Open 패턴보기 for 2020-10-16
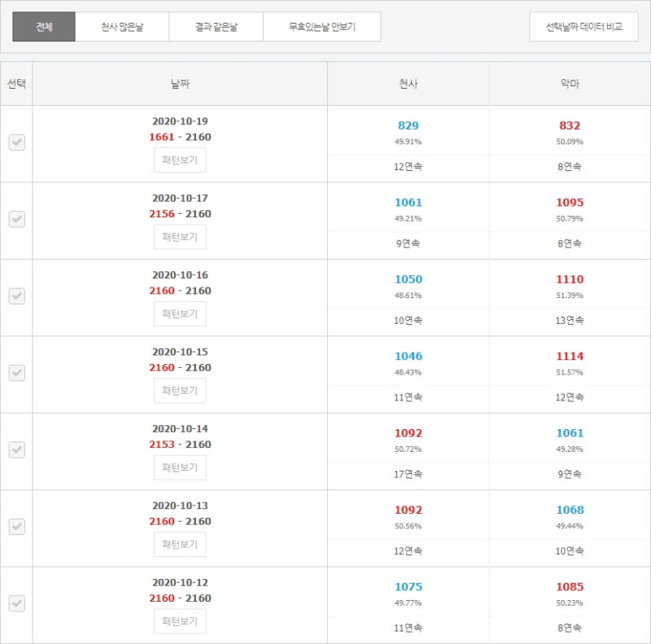This screenshot has width=651, height=644. 180,313
